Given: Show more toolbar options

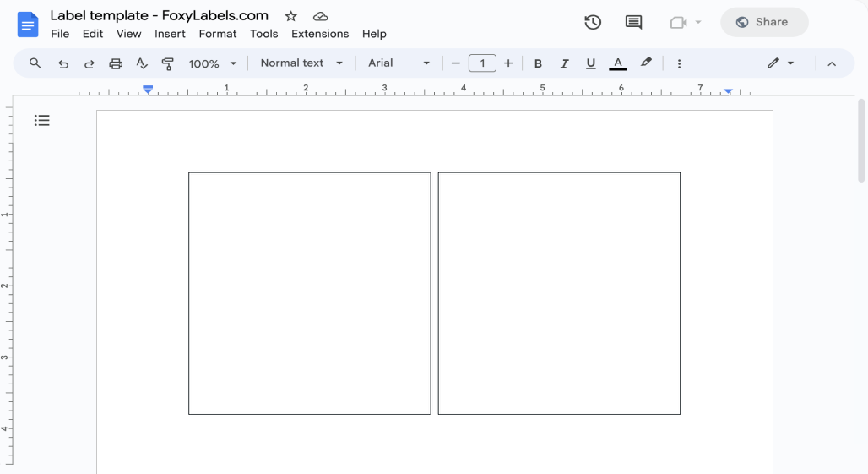Looking at the screenshot, I should click(x=679, y=63).
